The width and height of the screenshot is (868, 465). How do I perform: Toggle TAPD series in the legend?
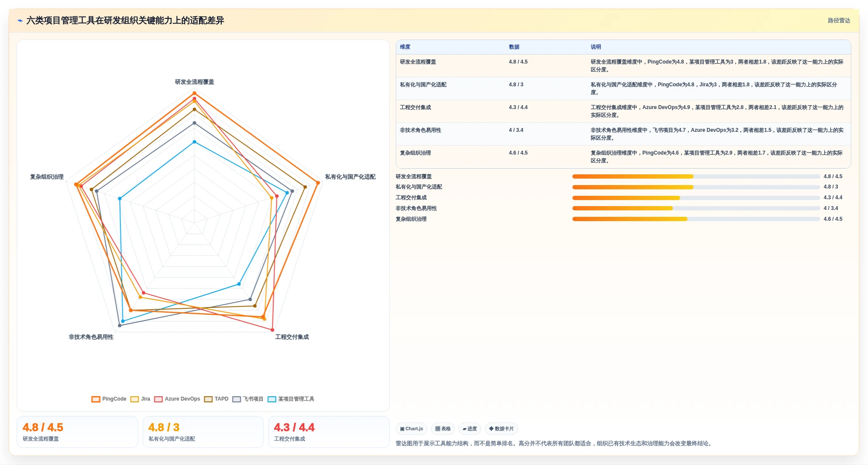point(216,399)
